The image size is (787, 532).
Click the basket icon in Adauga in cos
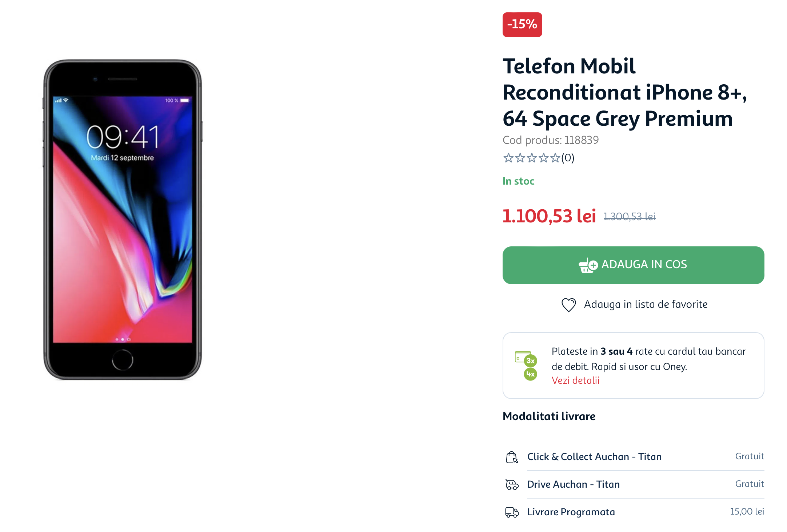tap(588, 265)
